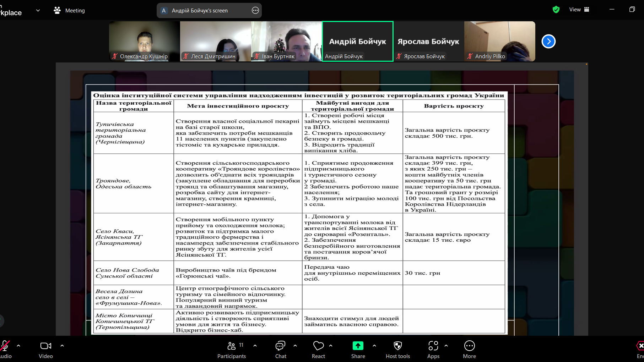Expand the Participants options caret
This screenshot has height=362, width=644.
click(255, 345)
